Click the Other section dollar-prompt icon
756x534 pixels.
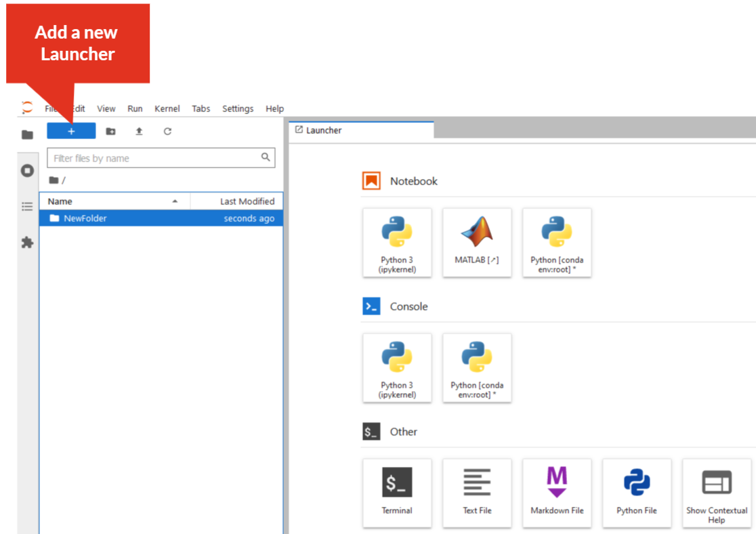pos(371,431)
